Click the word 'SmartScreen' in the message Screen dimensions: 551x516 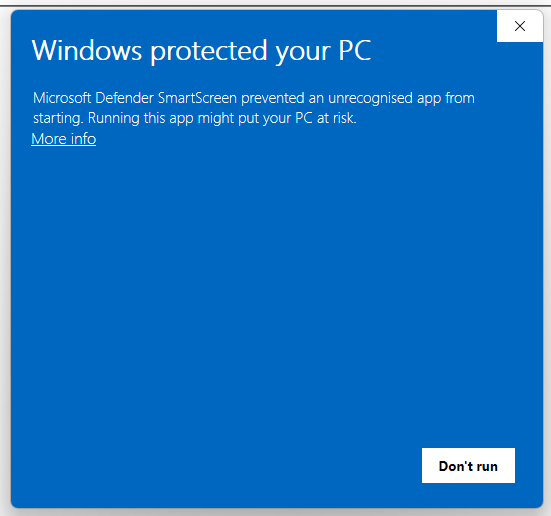tap(197, 98)
